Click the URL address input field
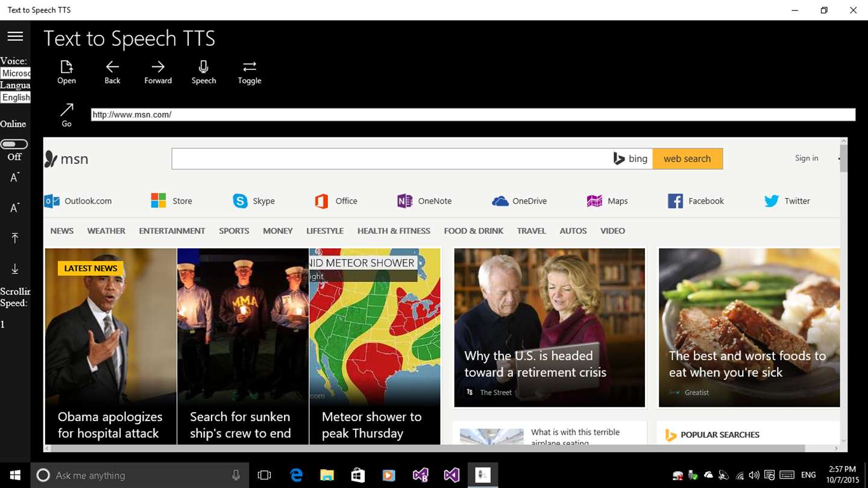Image resolution: width=868 pixels, height=488 pixels. [x=473, y=114]
